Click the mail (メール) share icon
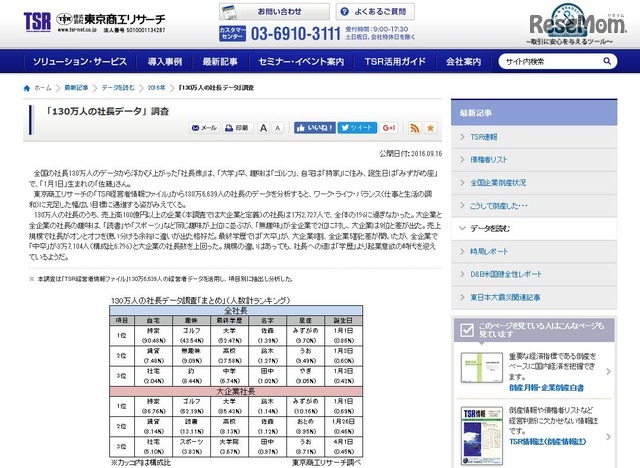640x468 pixels. [203, 128]
